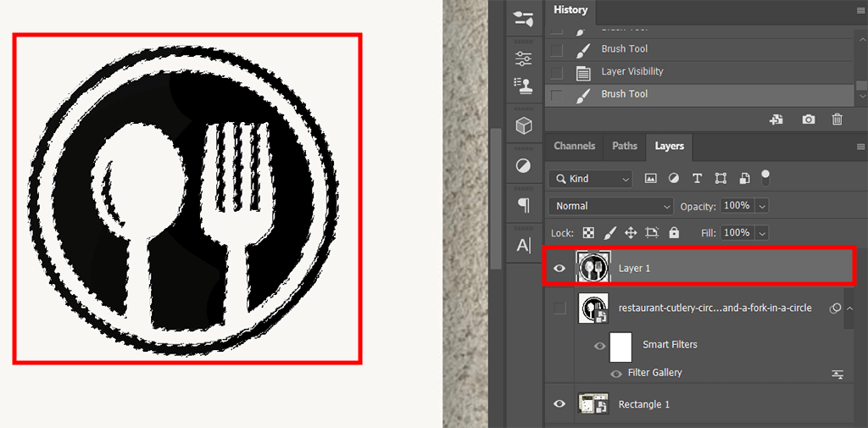Create new document from current history state
Image resolution: width=868 pixels, height=428 pixels.
coord(776,119)
